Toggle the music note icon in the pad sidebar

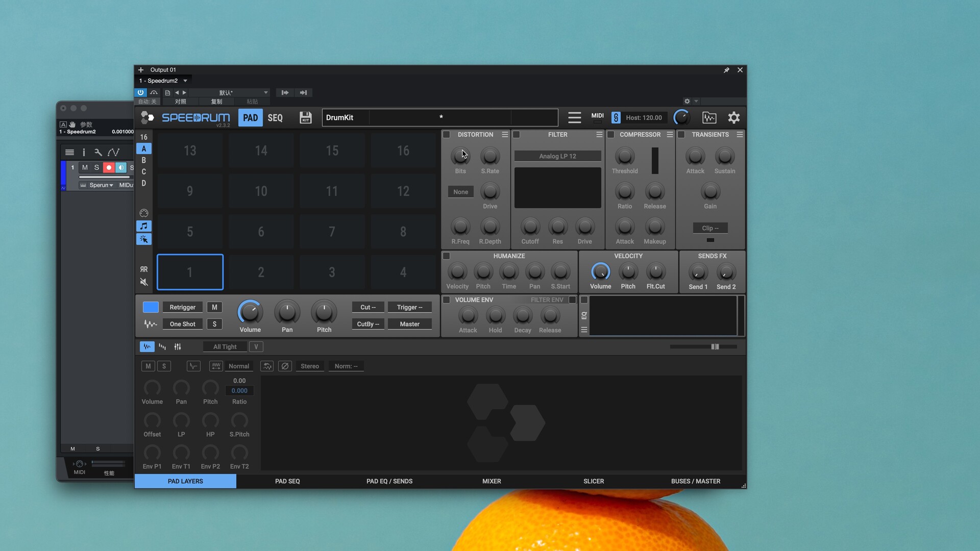144,226
